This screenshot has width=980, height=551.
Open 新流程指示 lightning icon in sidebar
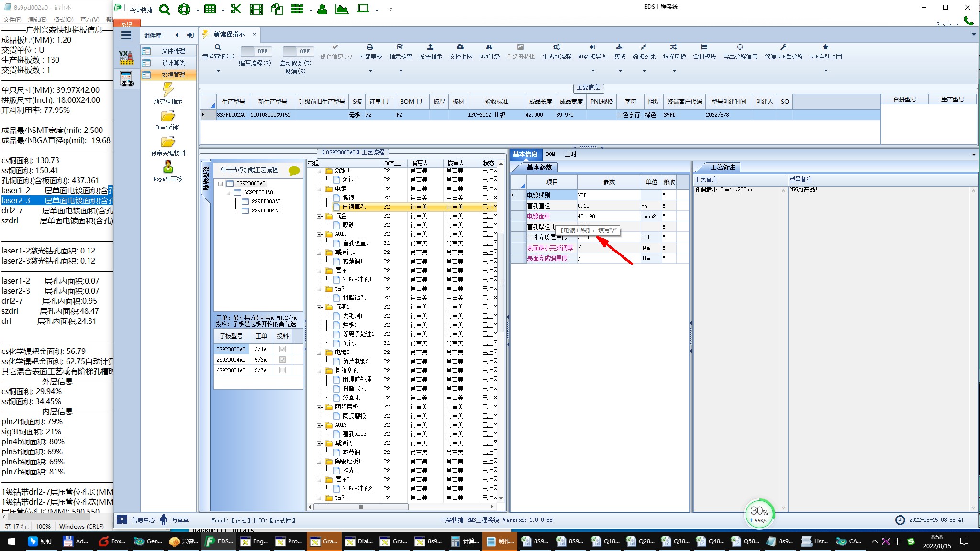coord(168,89)
